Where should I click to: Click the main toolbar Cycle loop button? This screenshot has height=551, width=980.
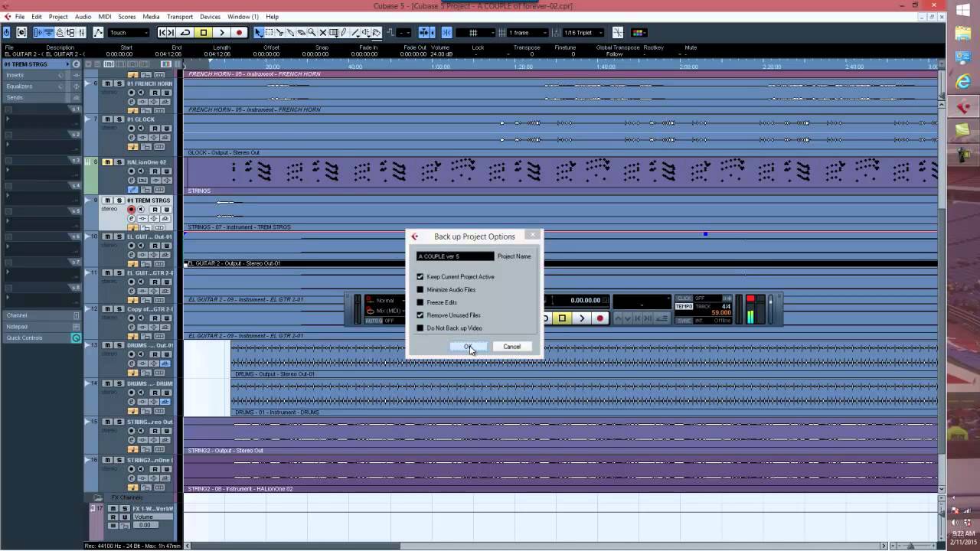pyautogui.click(x=185, y=32)
